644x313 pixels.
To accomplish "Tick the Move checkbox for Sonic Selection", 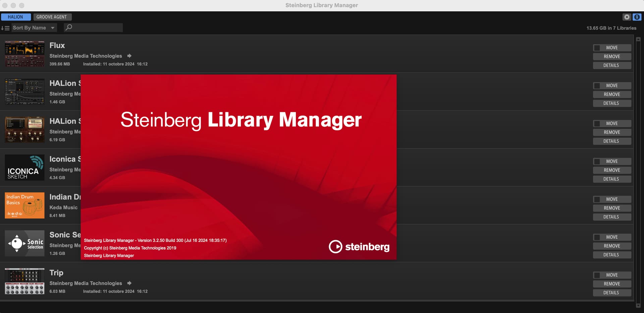I will pyautogui.click(x=597, y=237).
